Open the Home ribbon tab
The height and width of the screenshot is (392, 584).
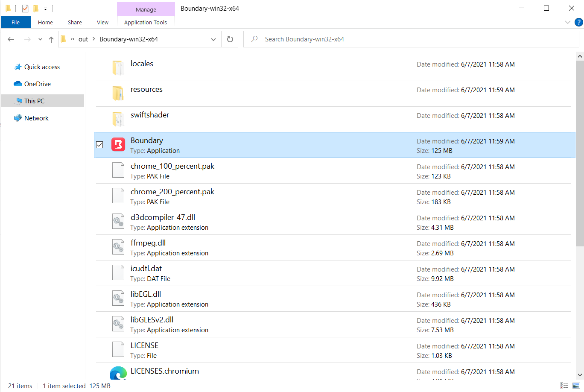click(x=45, y=22)
